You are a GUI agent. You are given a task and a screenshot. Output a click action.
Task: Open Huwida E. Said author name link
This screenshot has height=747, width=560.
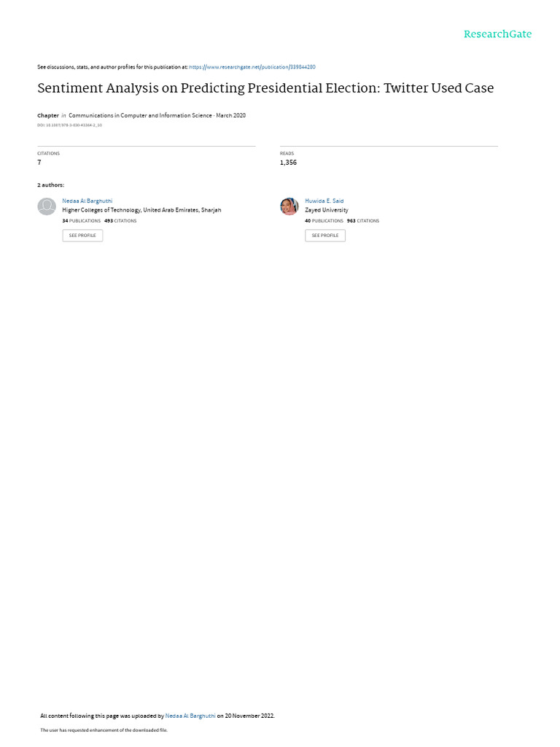[324, 201]
